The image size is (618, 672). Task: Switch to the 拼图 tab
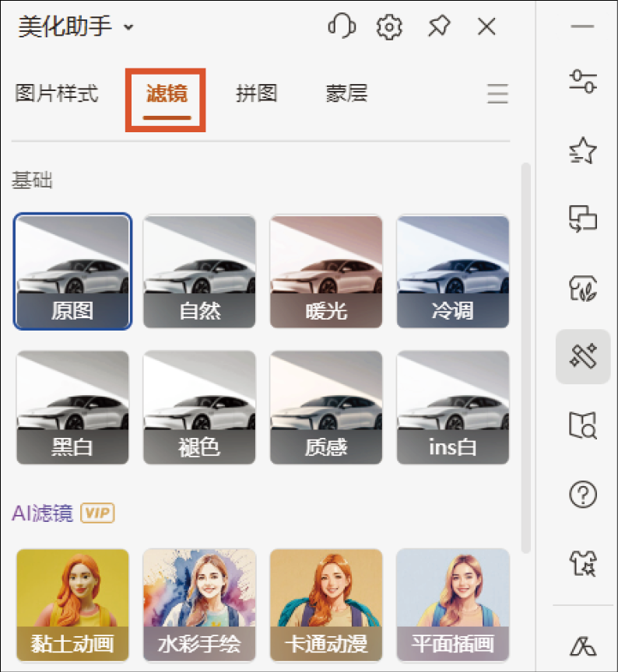(x=257, y=94)
